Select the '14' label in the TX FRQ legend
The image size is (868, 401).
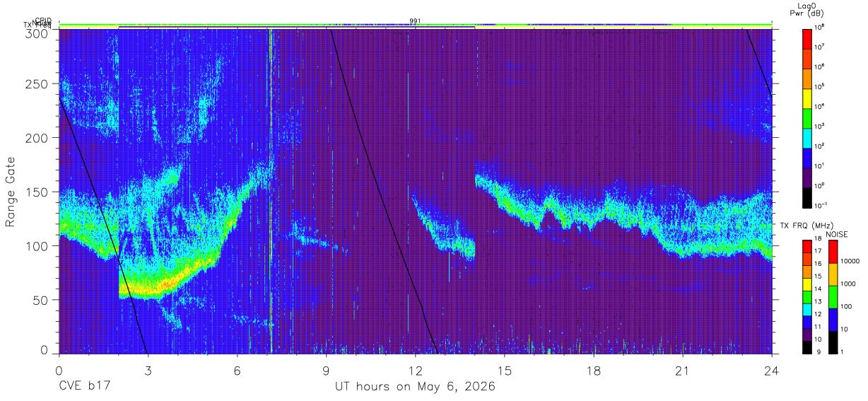pos(818,289)
